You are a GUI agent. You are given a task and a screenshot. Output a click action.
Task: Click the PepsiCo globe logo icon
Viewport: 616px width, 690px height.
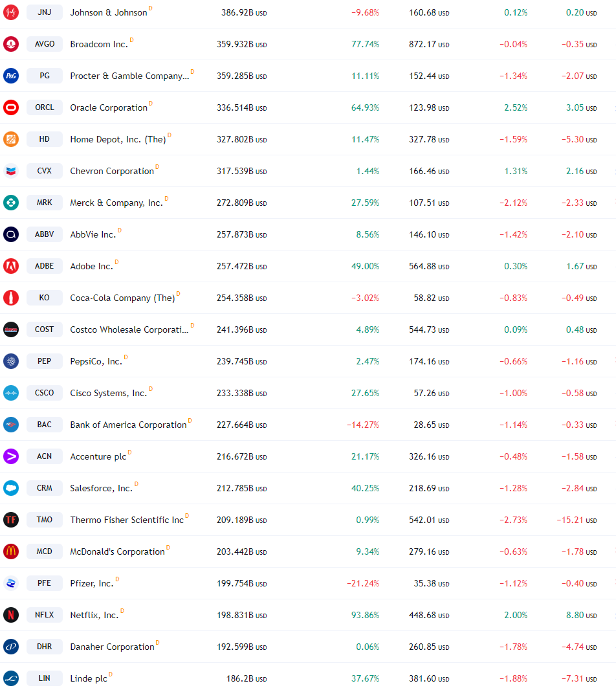click(x=11, y=361)
